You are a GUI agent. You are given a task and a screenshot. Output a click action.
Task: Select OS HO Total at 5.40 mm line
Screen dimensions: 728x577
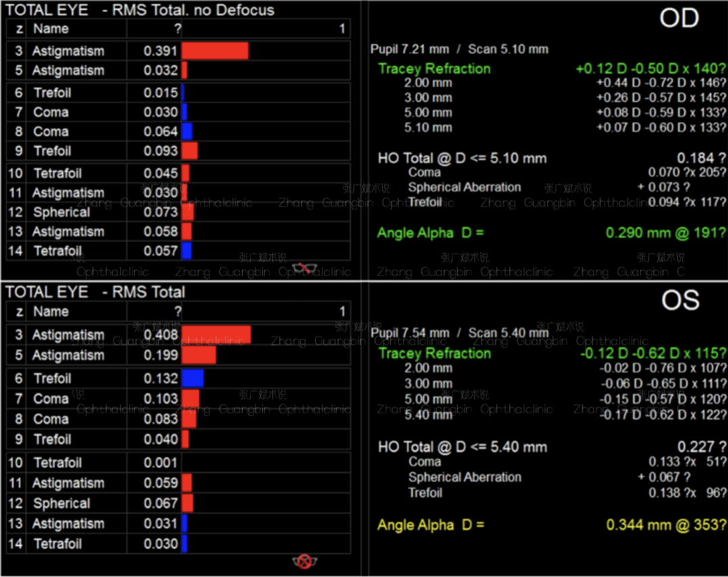[462, 447]
